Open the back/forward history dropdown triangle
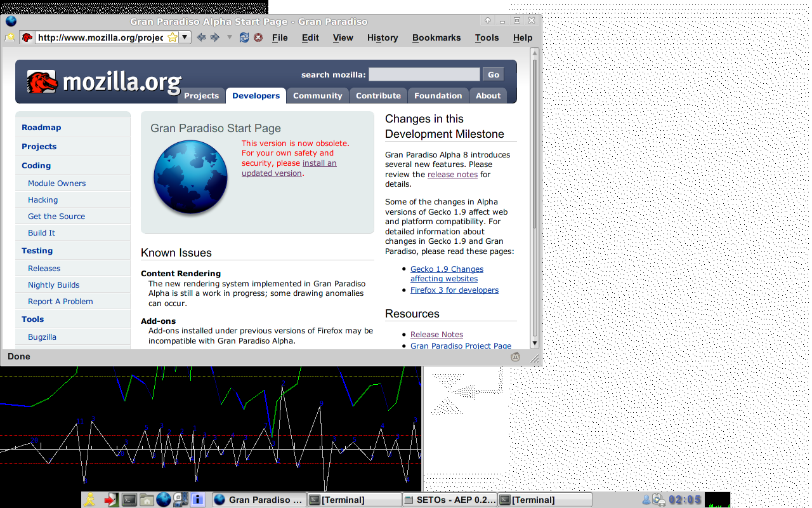 [230, 37]
